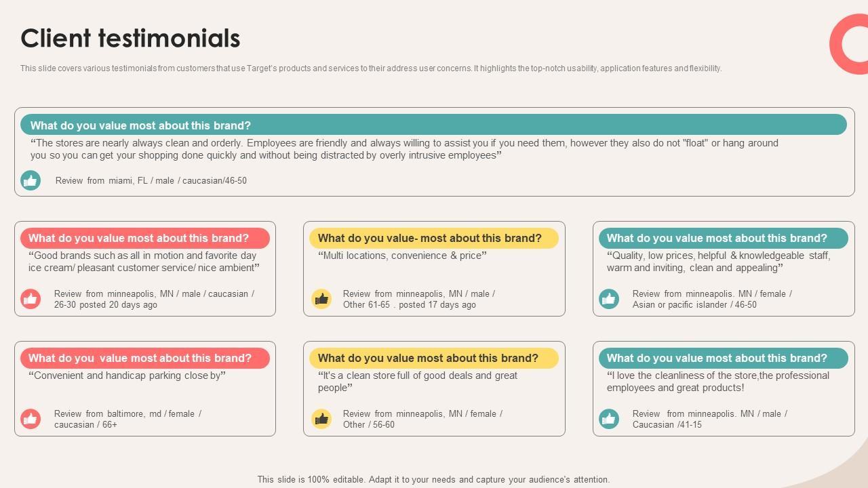This screenshot has width=868, height=488.
Task: Select the "Multi locations, convenience & price" quote
Action: click(x=402, y=256)
